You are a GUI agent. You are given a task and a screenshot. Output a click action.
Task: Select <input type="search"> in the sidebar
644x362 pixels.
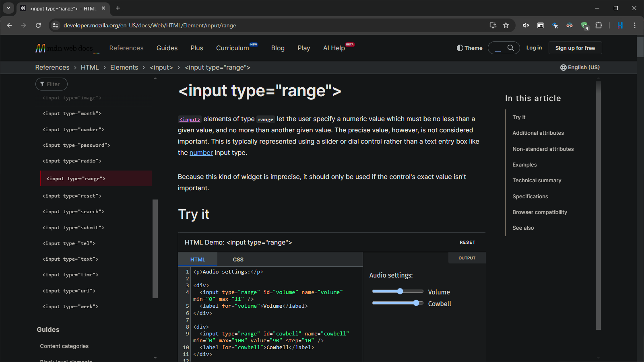click(73, 212)
